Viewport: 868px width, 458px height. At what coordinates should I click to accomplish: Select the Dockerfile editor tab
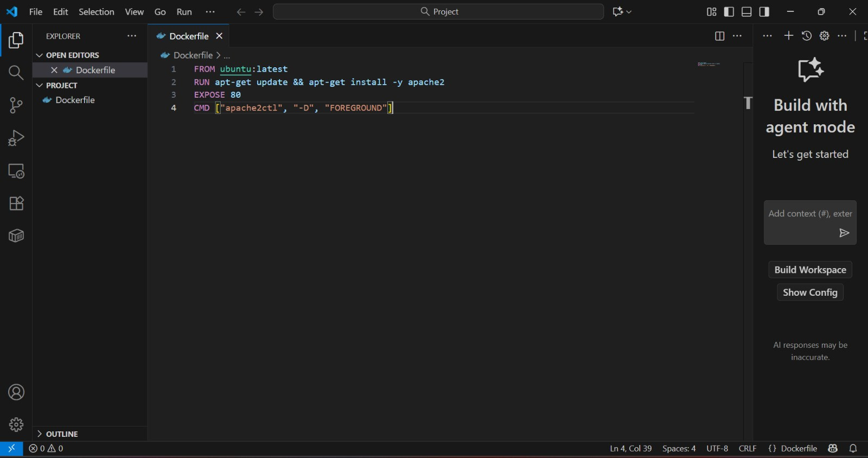click(188, 36)
